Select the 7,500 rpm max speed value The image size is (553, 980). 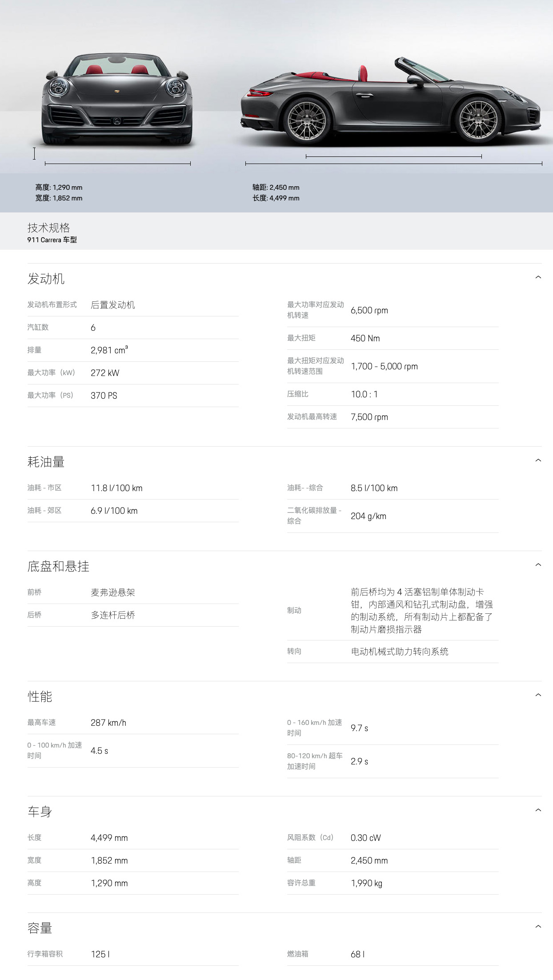[x=369, y=417]
